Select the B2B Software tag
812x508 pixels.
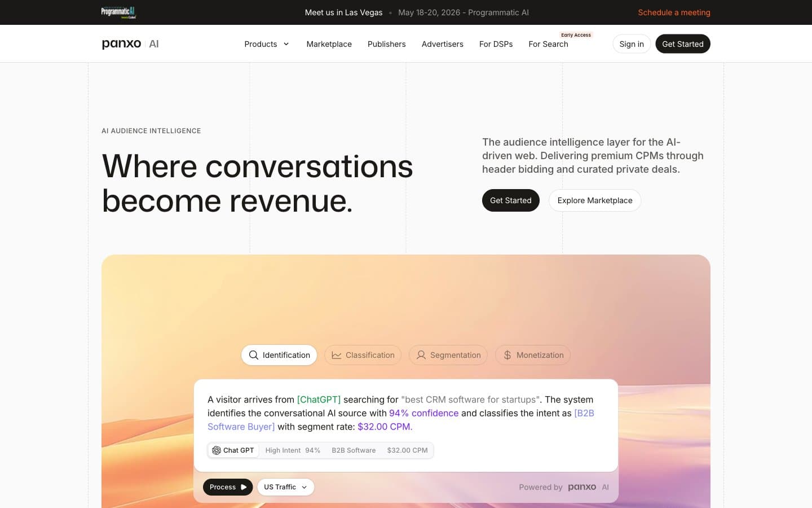pos(354,450)
